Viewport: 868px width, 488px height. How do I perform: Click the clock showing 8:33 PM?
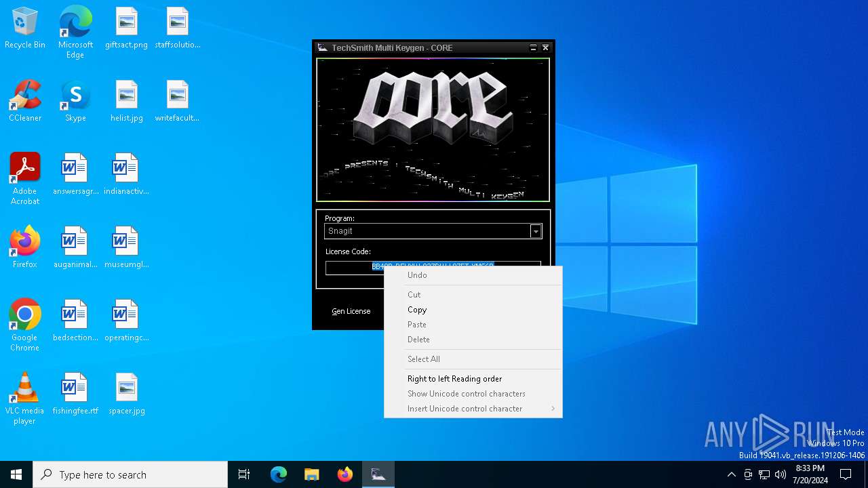click(810, 474)
